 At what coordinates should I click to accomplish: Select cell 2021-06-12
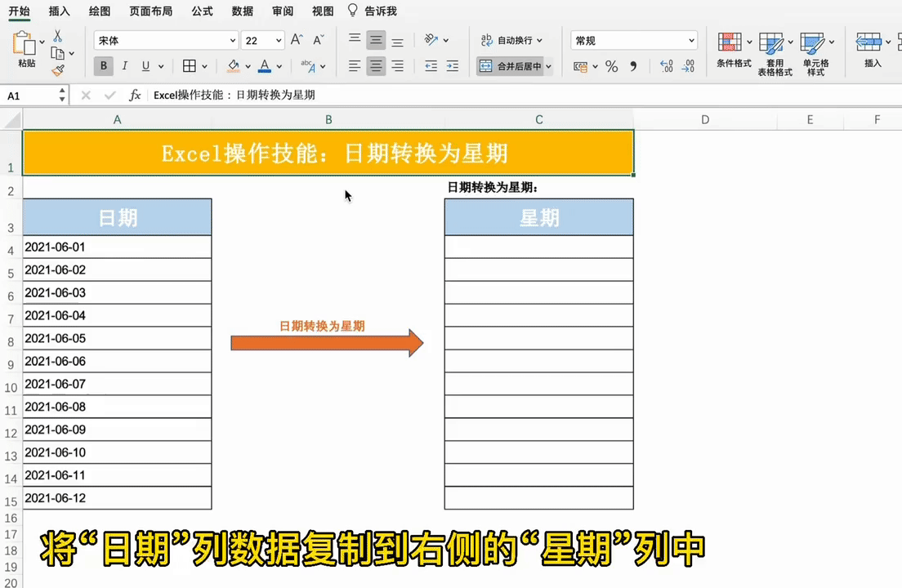click(117, 498)
